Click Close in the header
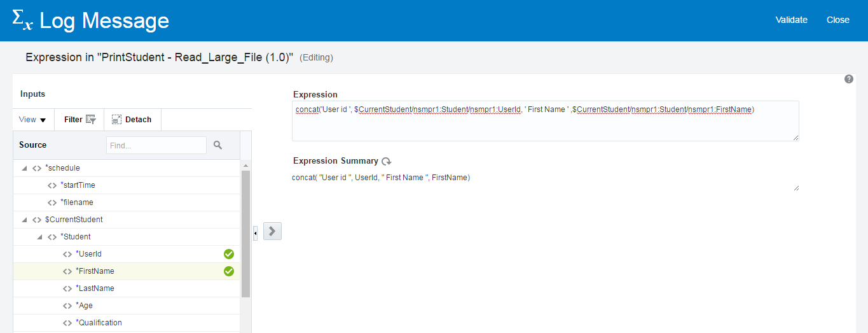The height and width of the screenshot is (333, 868). tap(837, 20)
